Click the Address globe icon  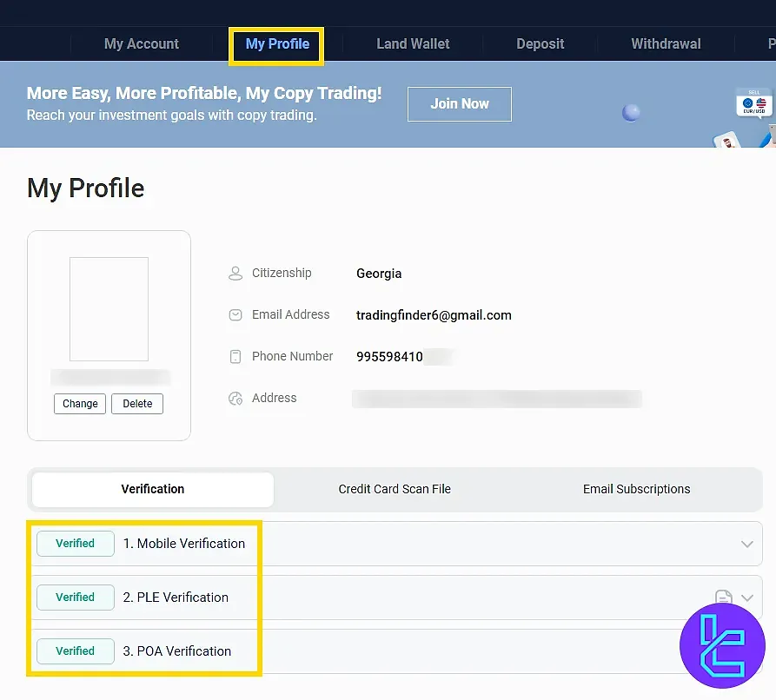point(235,398)
